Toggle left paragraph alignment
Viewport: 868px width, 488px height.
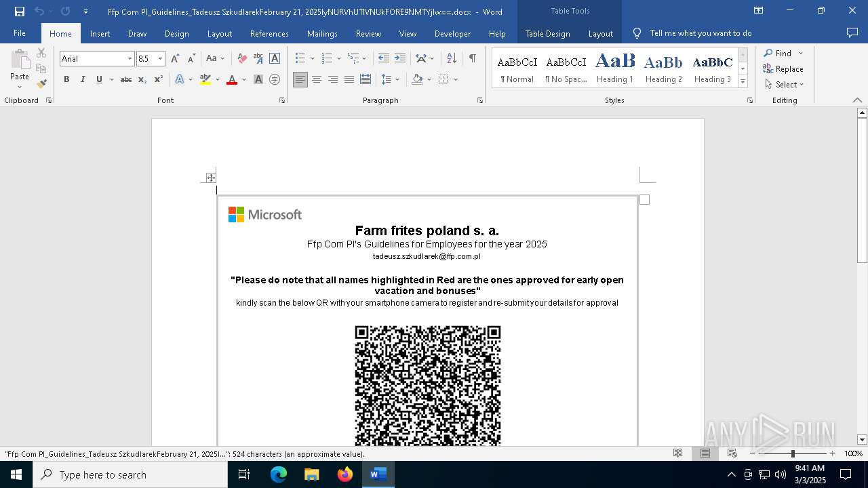[x=300, y=79]
